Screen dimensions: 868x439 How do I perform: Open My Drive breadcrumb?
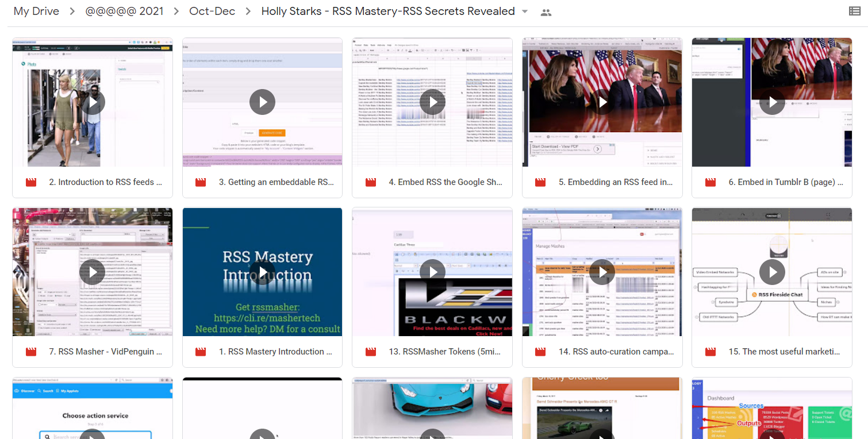[x=37, y=11]
